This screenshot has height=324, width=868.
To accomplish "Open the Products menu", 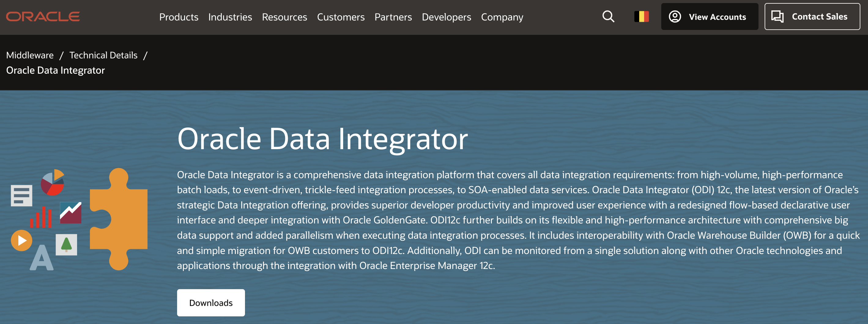I will click(x=179, y=17).
